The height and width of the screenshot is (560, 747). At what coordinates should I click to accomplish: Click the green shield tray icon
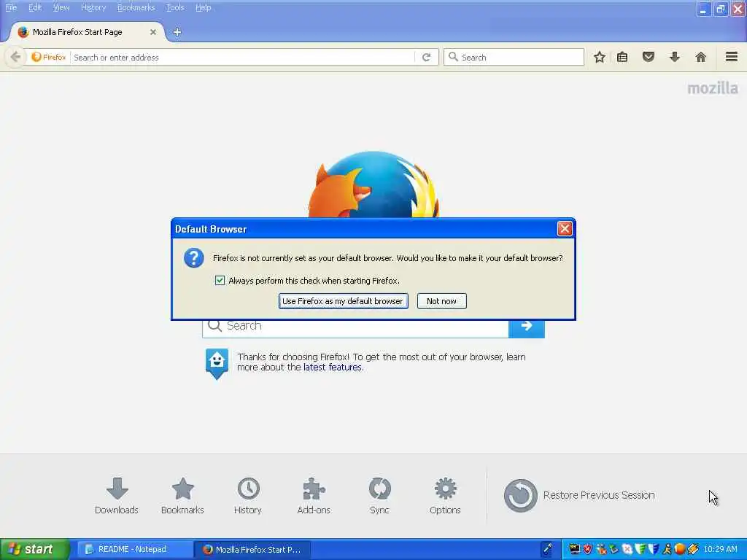(640, 549)
